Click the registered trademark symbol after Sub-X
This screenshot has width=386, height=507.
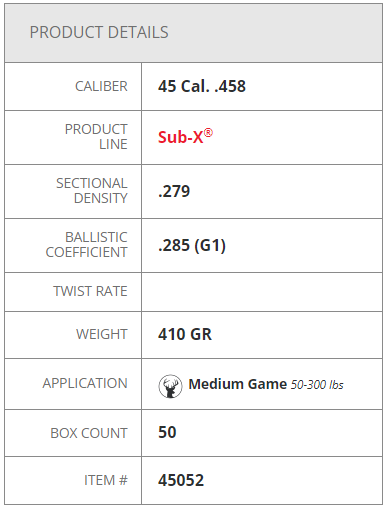click(x=208, y=133)
